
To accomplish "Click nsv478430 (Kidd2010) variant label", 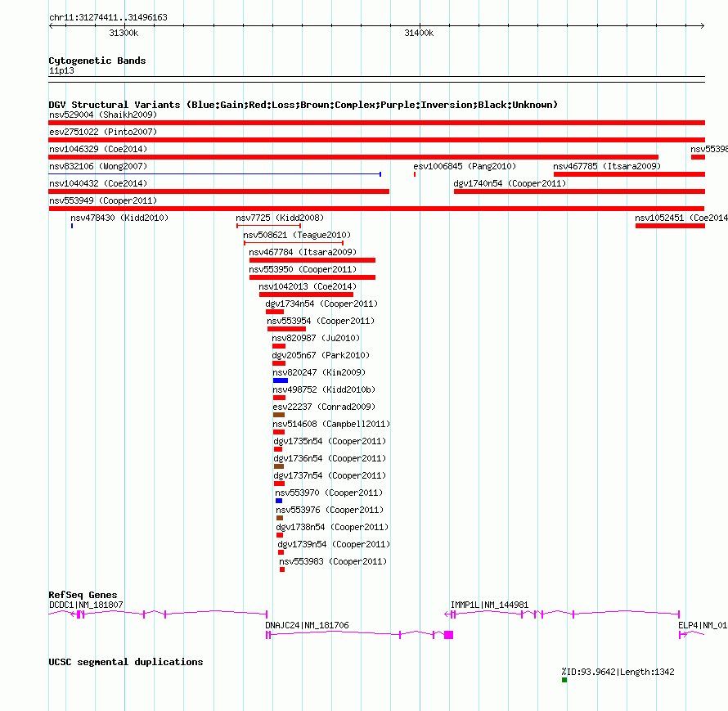I will [119, 218].
